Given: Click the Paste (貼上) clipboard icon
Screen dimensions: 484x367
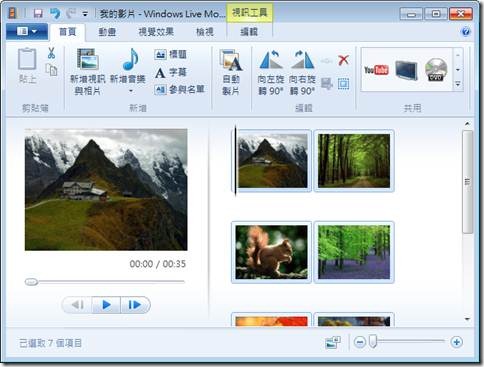Looking at the screenshot, I should point(27,59).
